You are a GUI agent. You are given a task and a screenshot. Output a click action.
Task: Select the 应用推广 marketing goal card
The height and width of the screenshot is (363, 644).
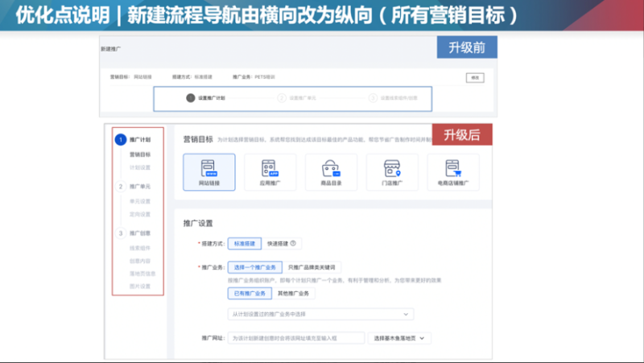270,172
